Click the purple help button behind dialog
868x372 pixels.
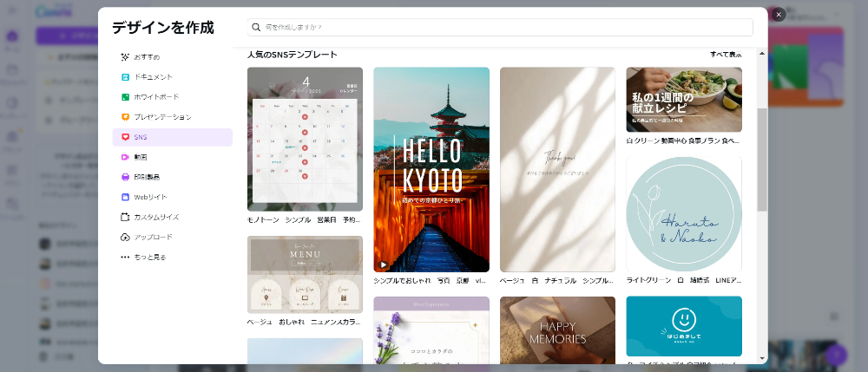coord(836,355)
